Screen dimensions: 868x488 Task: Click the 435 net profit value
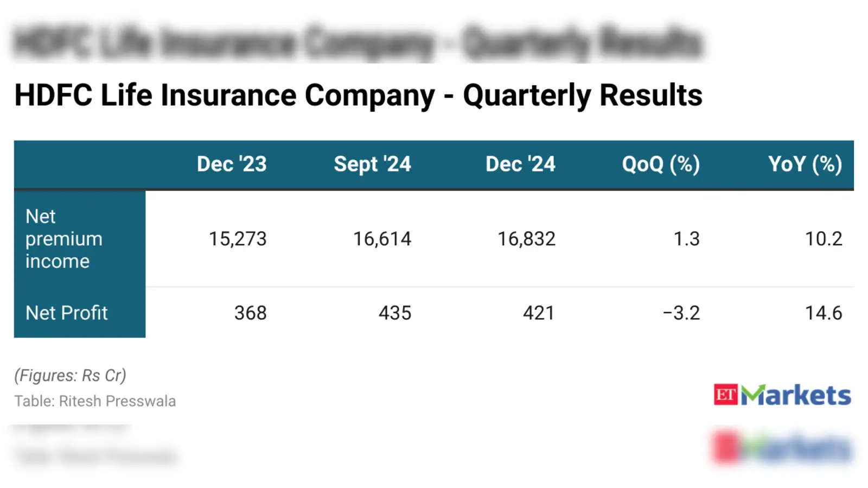395,313
